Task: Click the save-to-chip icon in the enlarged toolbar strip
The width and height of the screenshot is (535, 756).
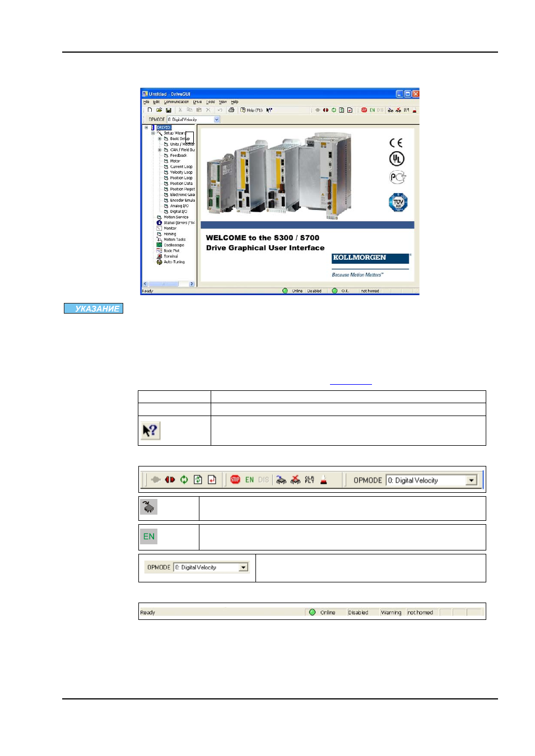Action: click(x=281, y=480)
